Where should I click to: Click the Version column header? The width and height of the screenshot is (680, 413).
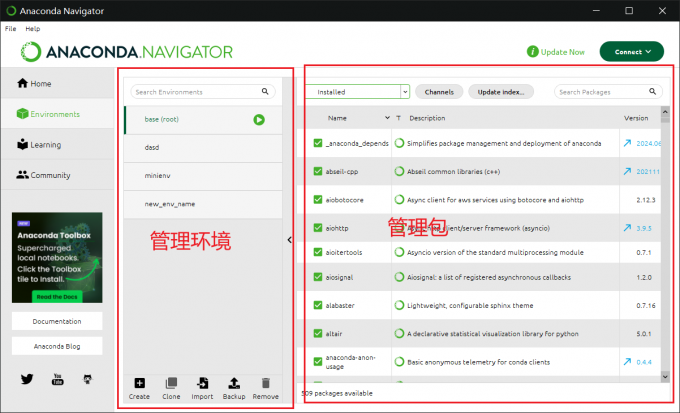point(636,118)
